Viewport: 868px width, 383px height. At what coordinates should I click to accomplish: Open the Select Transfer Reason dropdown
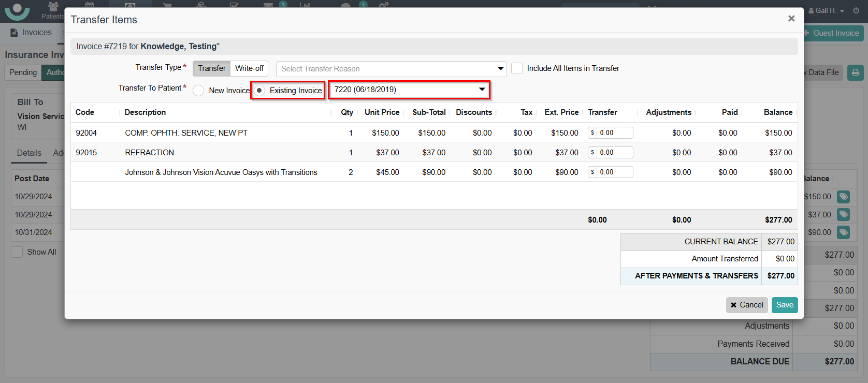click(x=391, y=69)
